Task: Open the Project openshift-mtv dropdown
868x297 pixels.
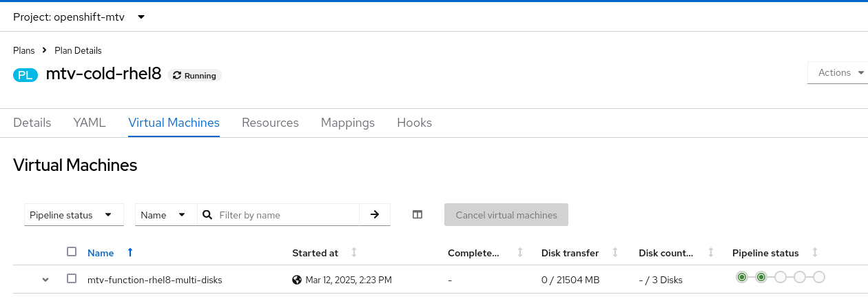Action: click(x=79, y=17)
